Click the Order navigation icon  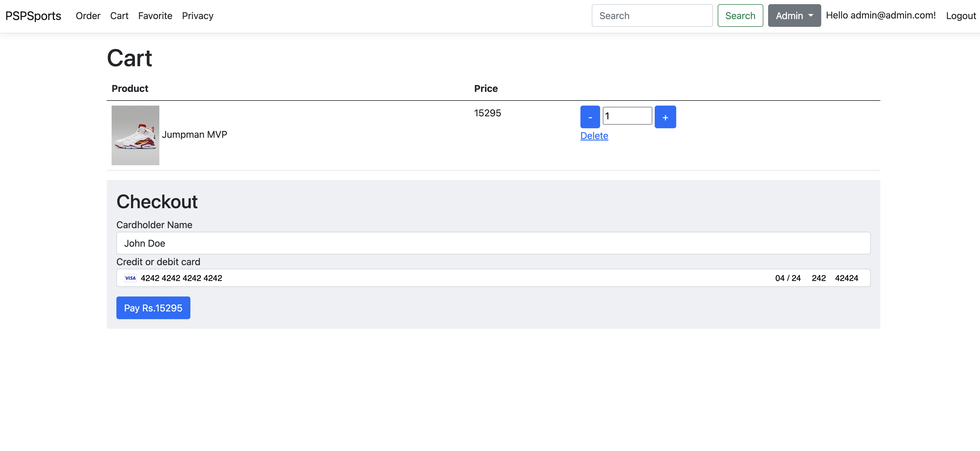tap(87, 16)
